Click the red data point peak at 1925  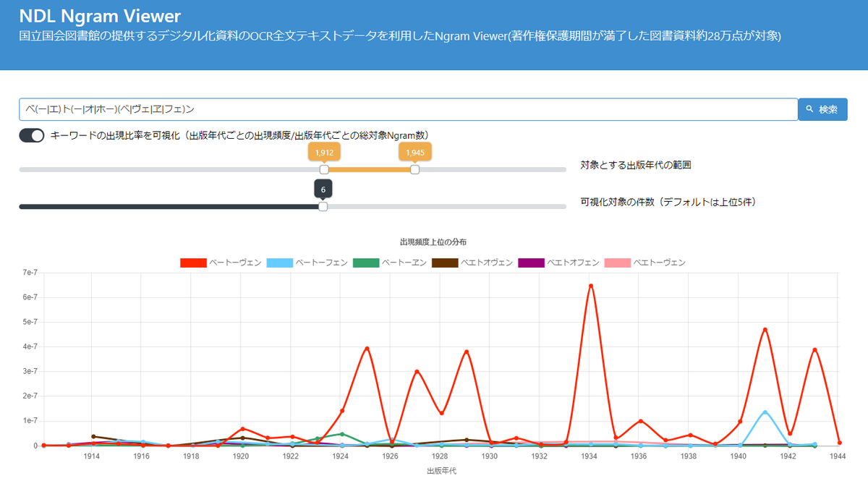click(367, 349)
